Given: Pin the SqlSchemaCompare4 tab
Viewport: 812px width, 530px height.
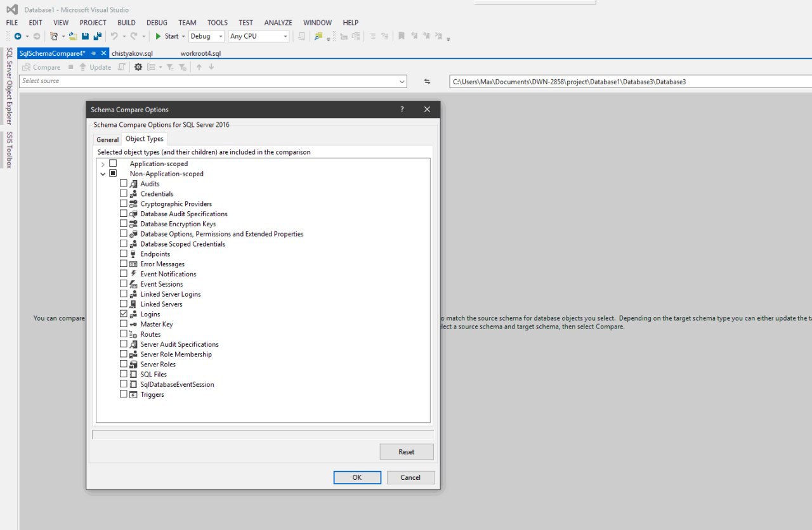Looking at the screenshot, I should pos(93,53).
